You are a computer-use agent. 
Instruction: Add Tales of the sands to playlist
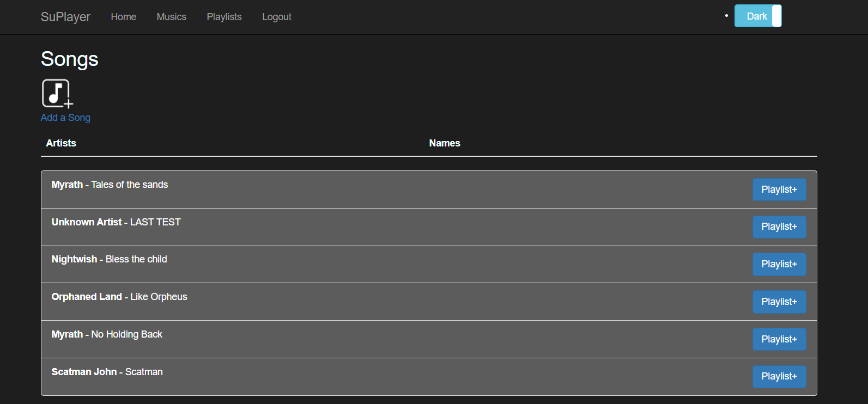pos(779,189)
